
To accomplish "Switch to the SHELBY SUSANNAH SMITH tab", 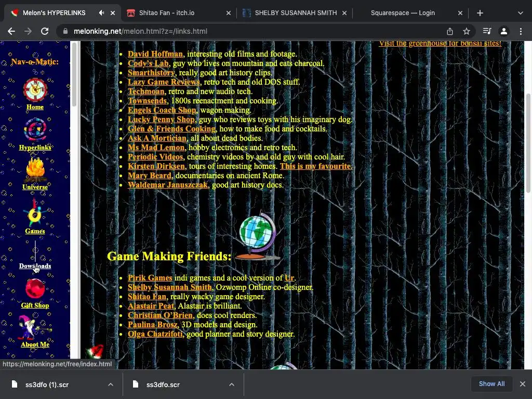I will (x=295, y=13).
